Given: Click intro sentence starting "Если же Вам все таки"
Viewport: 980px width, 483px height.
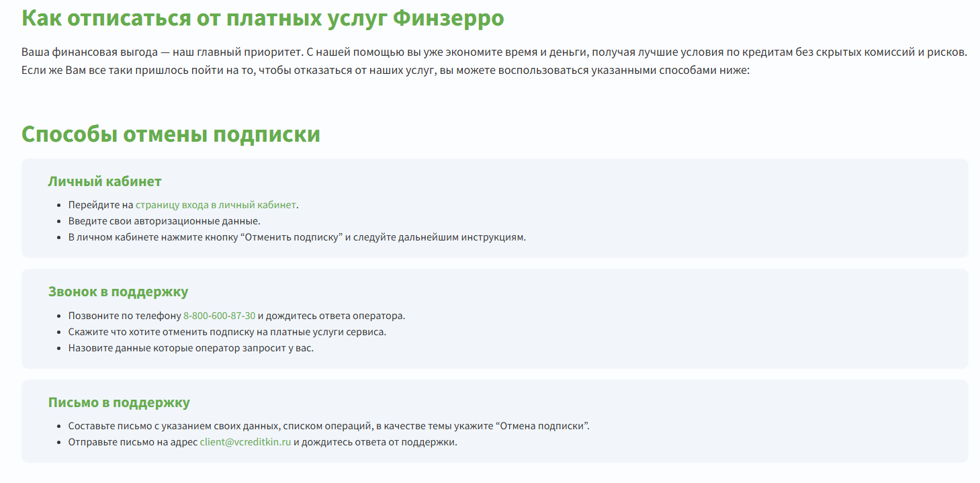Looking at the screenshot, I should click(385, 70).
